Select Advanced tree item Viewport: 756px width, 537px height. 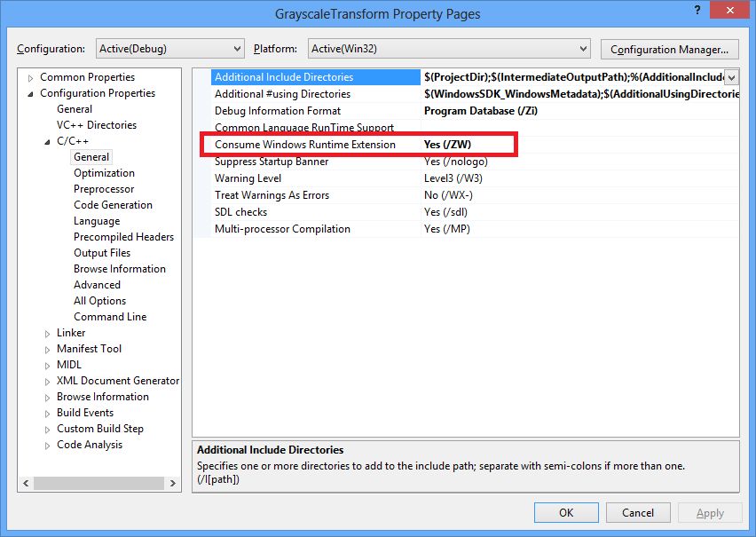click(97, 284)
